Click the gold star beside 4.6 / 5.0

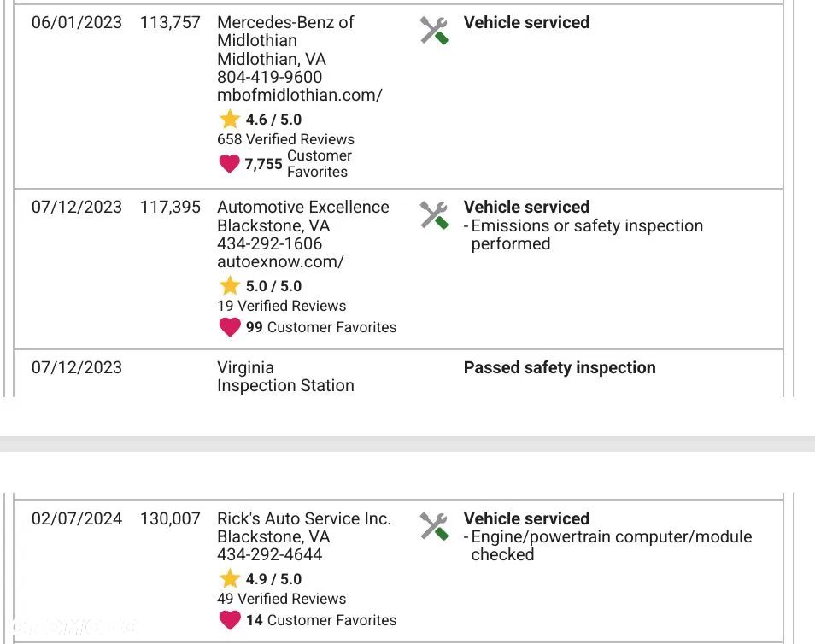click(x=229, y=120)
